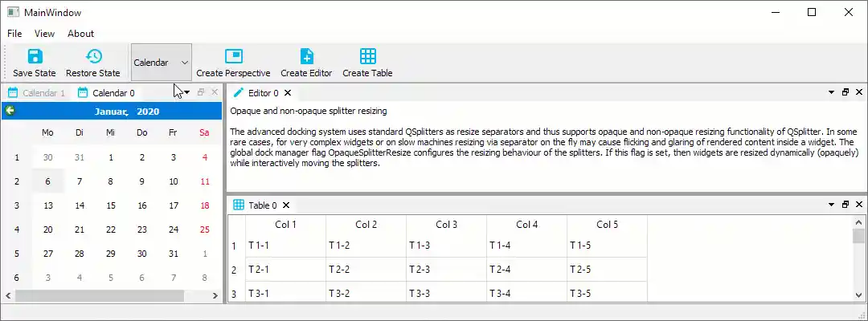Open the Calendar perspective combo box
868x321 pixels.
(x=161, y=63)
